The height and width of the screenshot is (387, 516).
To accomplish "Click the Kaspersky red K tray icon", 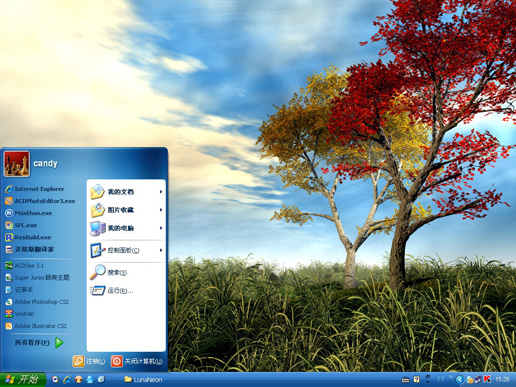I will click(x=487, y=379).
